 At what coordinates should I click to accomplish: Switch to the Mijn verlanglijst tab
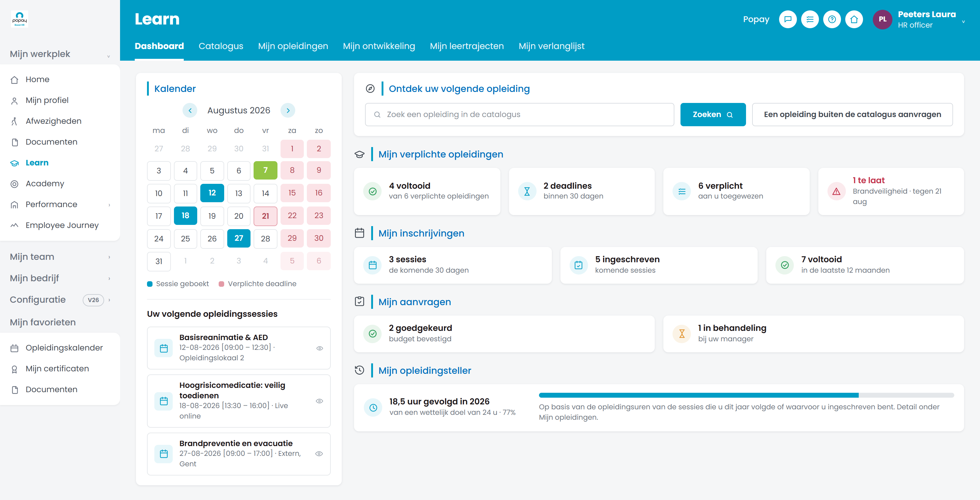click(x=551, y=46)
